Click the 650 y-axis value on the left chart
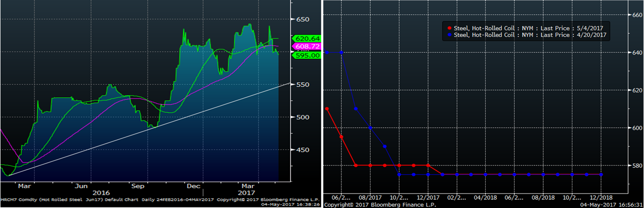Image resolution: width=644 pixels, height=208 pixels. click(302, 19)
